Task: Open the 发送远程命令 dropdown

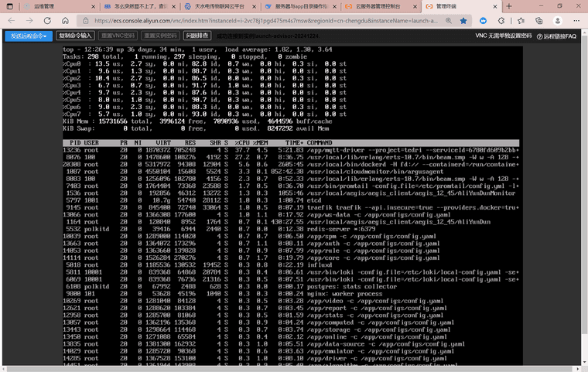Action: [x=28, y=36]
